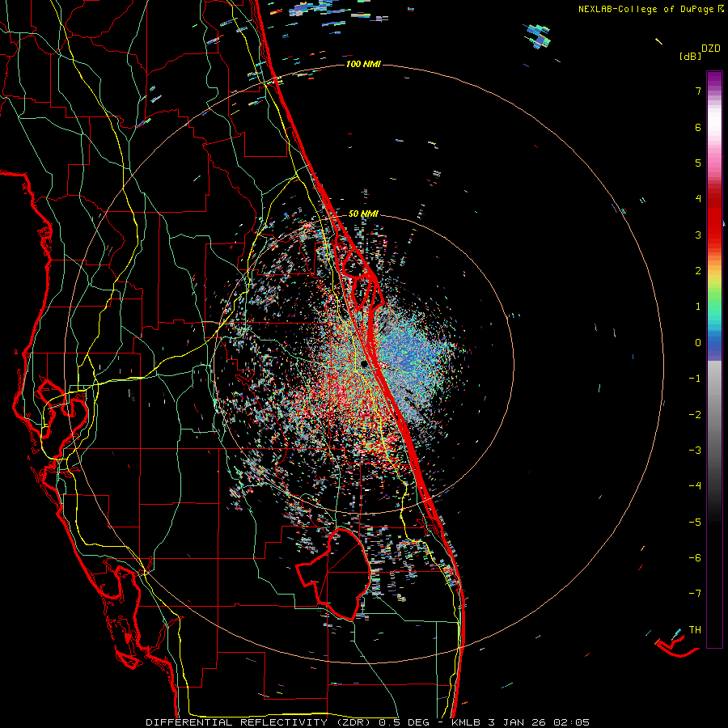The height and width of the screenshot is (728, 728).
Task: Select the -6 dB scale value
Action: (695, 558)
